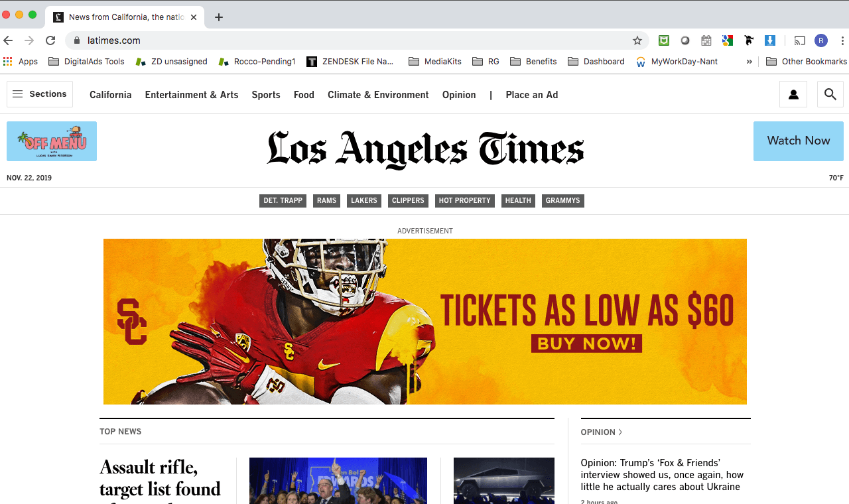This screenshot has height=504, width=849.
Task: Open the DigitalAds Tools bookmark folder
Action: [x=87, y=62]
